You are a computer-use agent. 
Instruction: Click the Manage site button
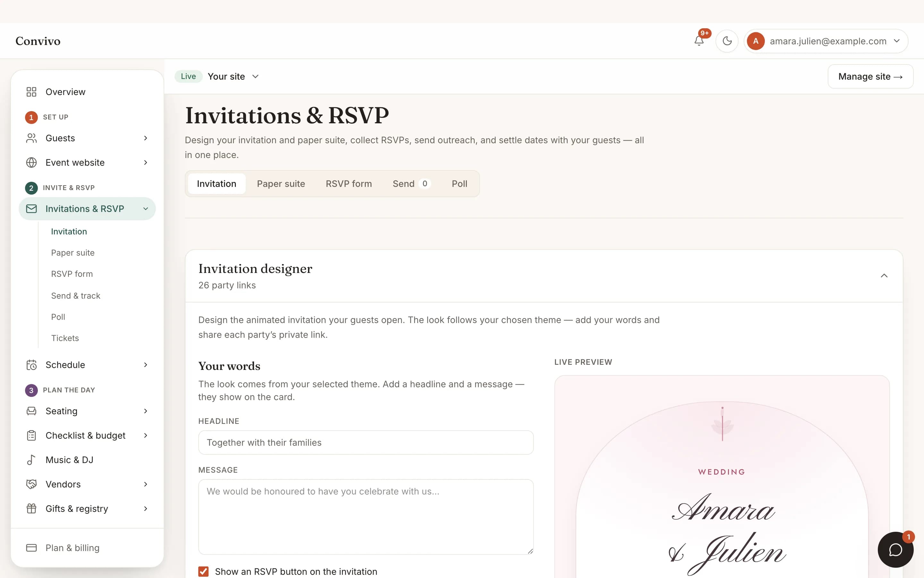tap(870, 76)
